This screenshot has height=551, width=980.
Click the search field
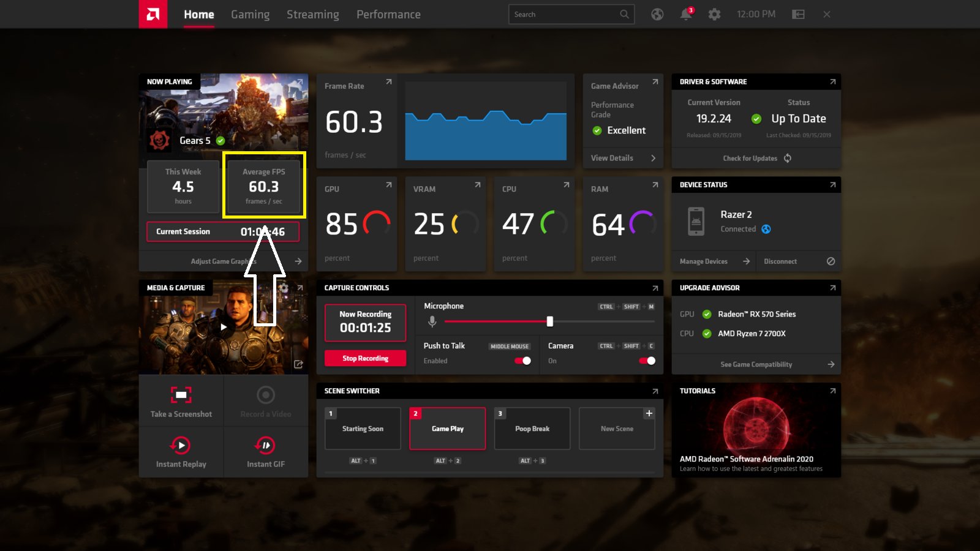click(570, 14)
